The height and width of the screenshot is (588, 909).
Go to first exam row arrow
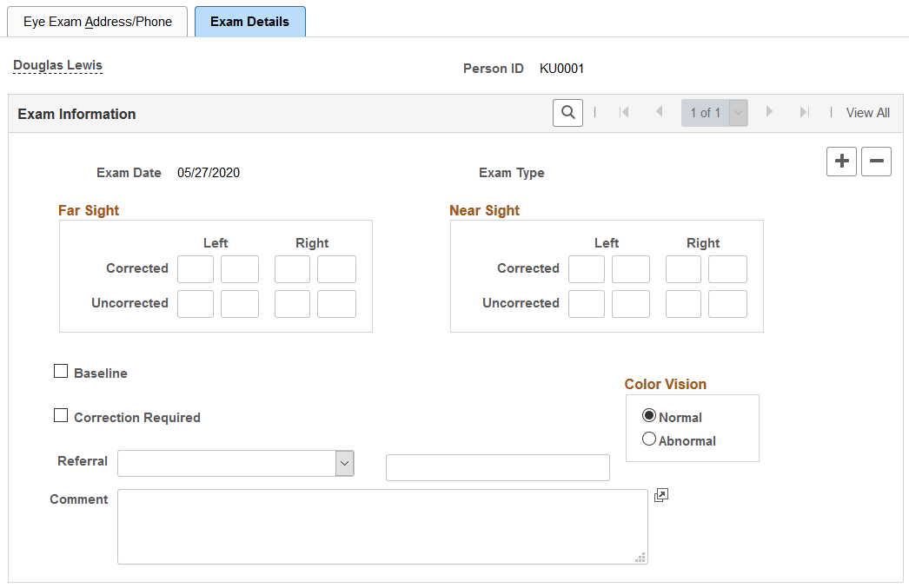tap(624, 112)
